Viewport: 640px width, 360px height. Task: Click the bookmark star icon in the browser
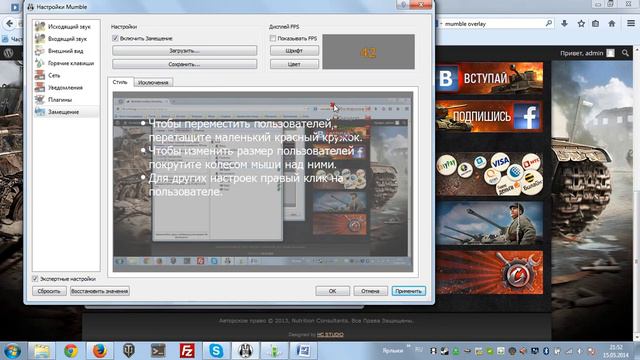[581, 24]
